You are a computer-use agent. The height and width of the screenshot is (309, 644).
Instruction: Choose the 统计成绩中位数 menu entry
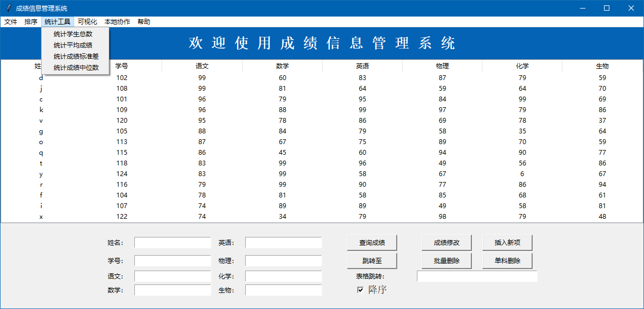[75, 67]
